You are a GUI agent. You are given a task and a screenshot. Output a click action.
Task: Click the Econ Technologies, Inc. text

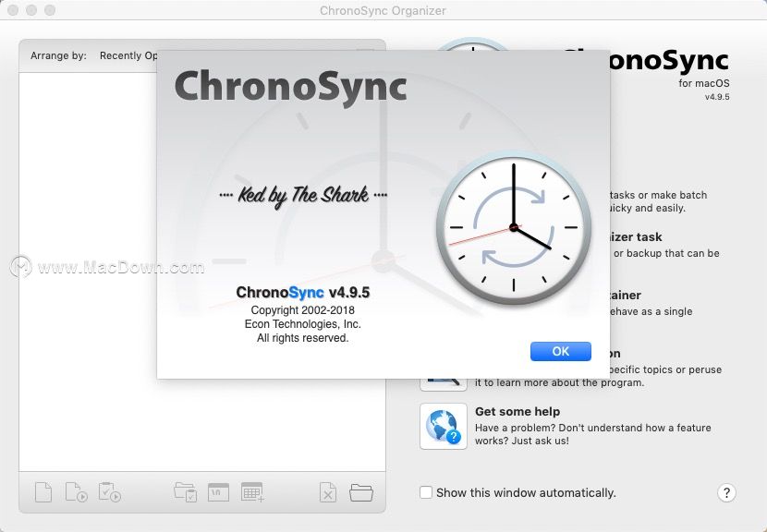(x=303, y=323)
